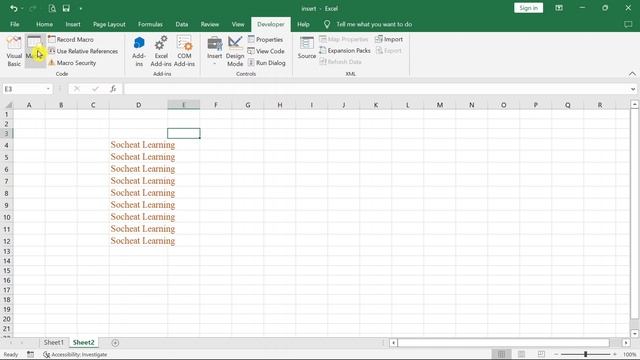The width and height of the screenshot is (640, 360).
Task: Open control Properties
Action: pos(265,40)
